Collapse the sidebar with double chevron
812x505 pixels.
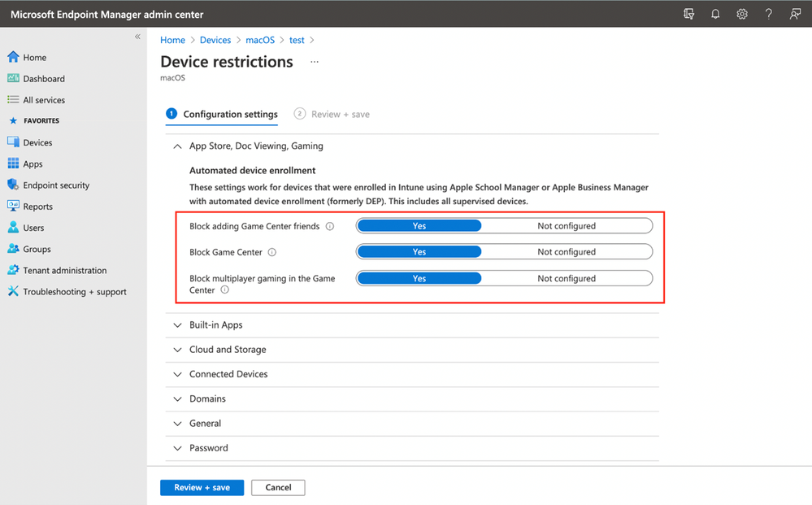point(137,37)
